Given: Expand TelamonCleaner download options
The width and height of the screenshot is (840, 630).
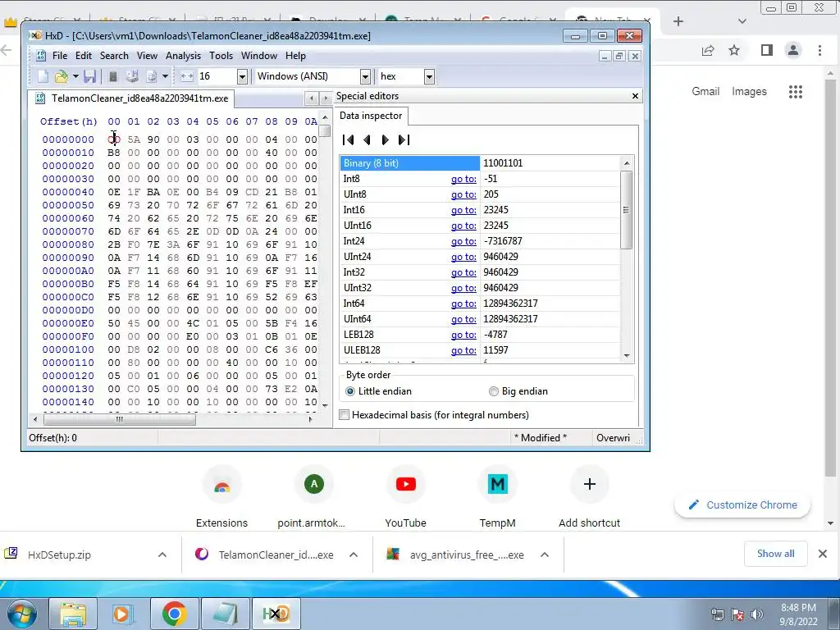Looking at the screenshot, I should click(x=354, y=555).
